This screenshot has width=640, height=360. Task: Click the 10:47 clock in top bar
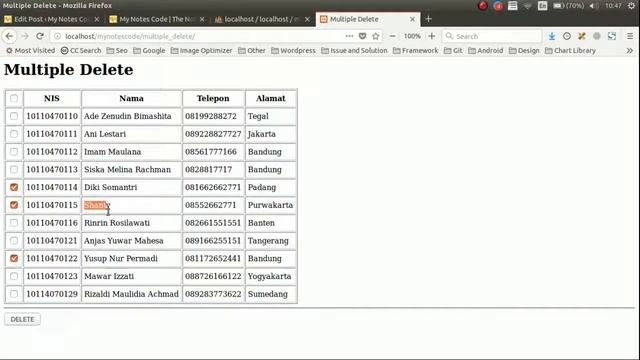pyautogui.click(x=613, y=6)
